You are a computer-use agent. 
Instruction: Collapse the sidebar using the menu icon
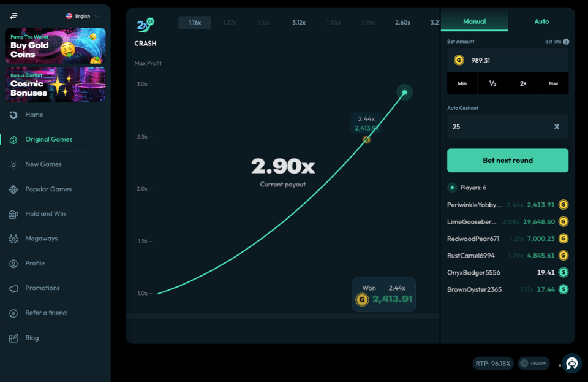[x=13, y=16]
